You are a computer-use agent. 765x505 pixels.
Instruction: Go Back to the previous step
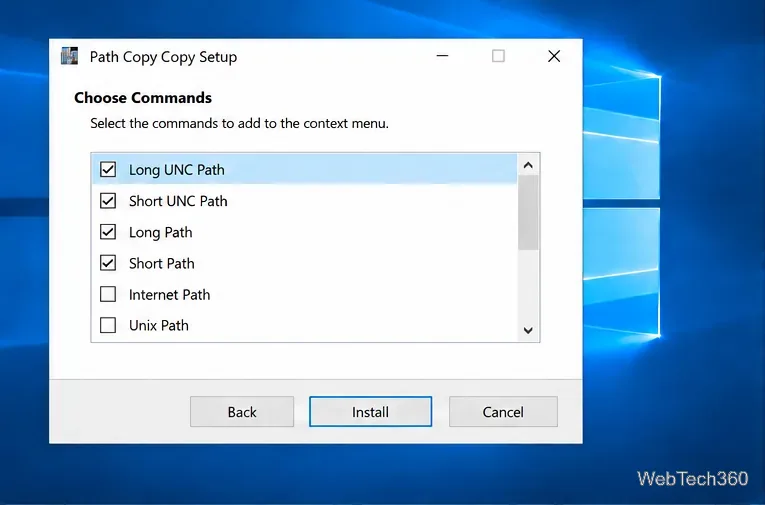[242, 412]
